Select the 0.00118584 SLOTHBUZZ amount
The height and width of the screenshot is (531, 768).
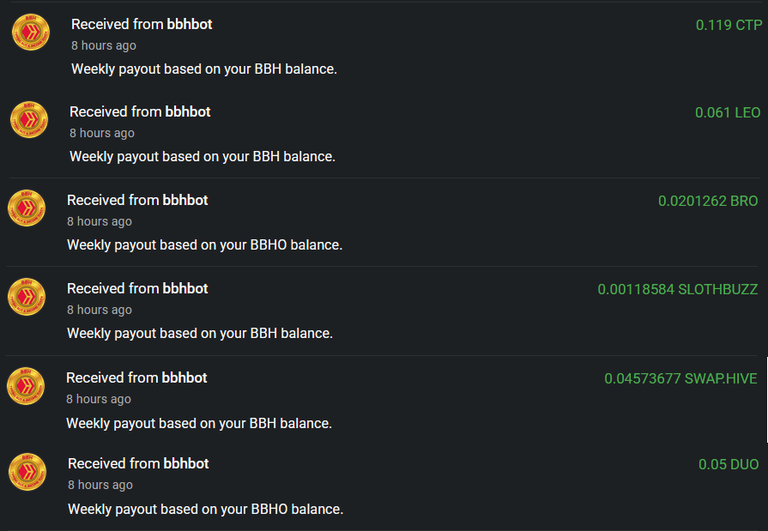coord(677,290)
